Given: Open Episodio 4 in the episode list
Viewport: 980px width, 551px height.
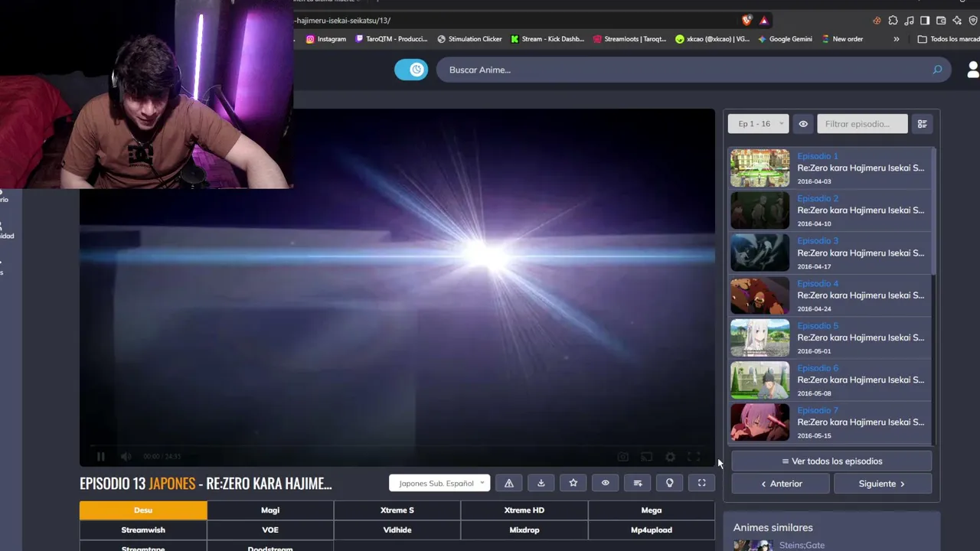Looking at the screenshot, I should click(831, 295).
